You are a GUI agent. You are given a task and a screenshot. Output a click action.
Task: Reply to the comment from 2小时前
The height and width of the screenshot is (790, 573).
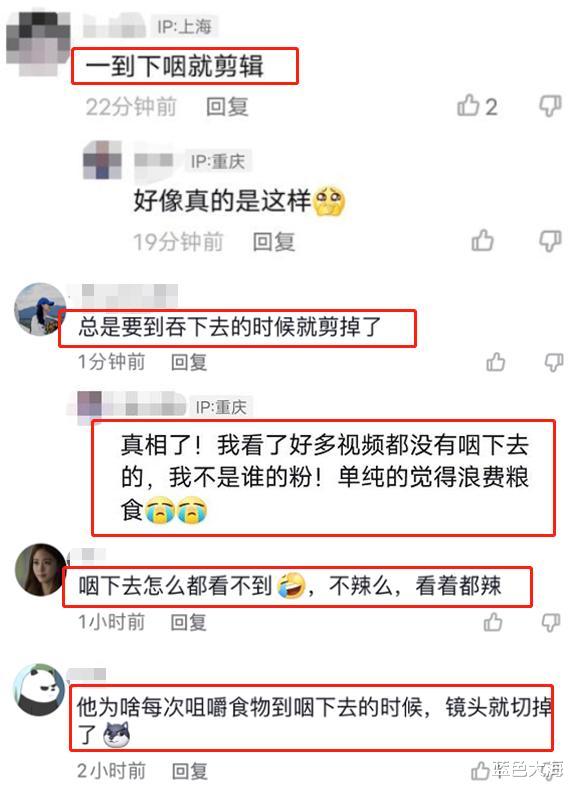point(189,771)
